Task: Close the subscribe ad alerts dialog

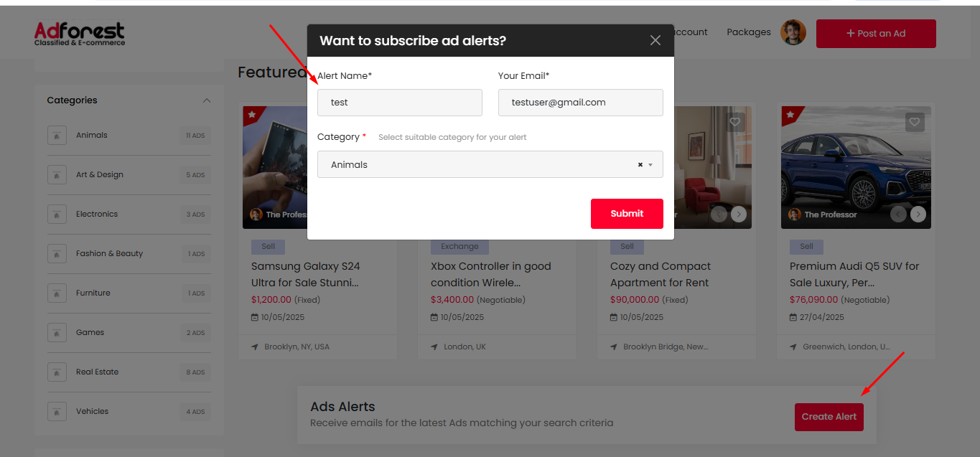Action: coord(655,41)
